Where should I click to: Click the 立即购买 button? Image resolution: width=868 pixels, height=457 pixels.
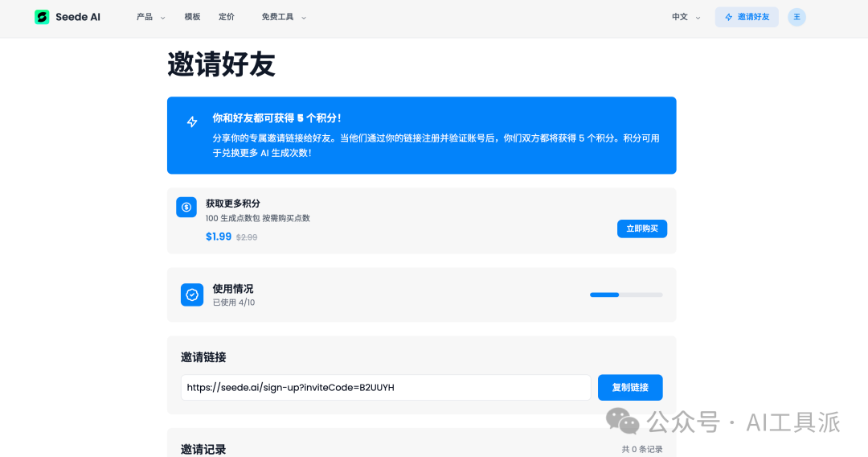pyautogui.click(x=642, y=228)
